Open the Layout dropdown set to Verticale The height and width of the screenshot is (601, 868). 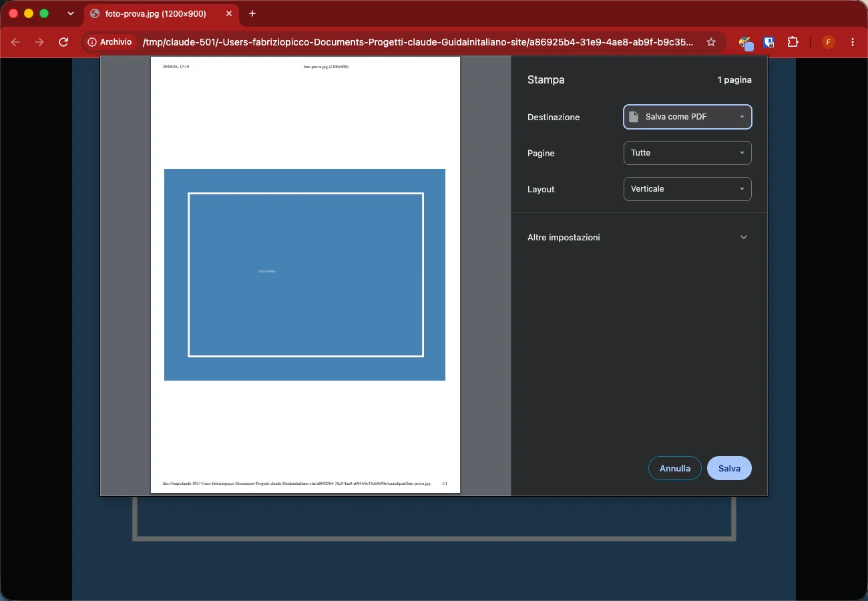click(x=687, y=189)
